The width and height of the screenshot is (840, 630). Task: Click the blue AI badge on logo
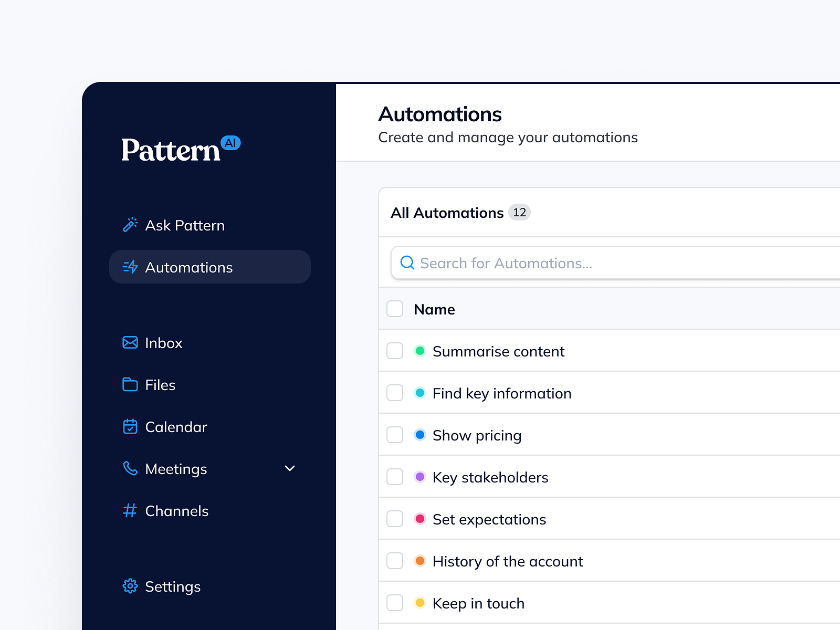(x=230, y=143)
